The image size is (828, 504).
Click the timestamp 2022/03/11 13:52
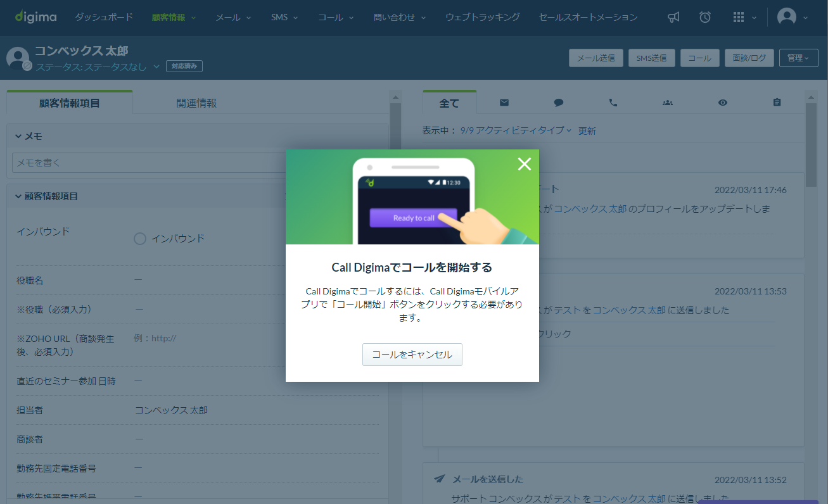coord(751,480)
